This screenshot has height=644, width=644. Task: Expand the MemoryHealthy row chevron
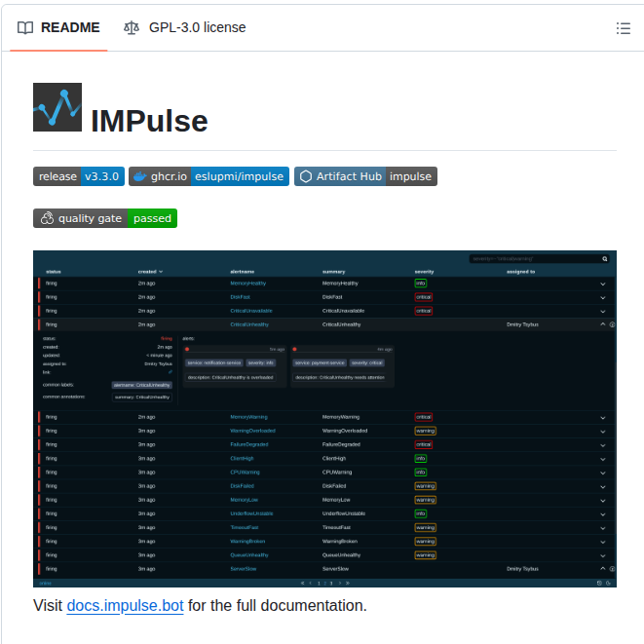click(x=602, y=284)
